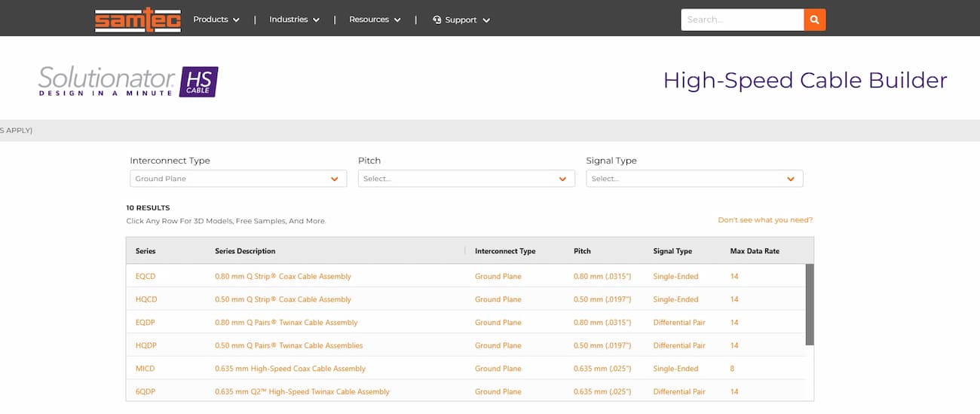Sort by the Max Data Rate column header
Screen dimensions: 980x414
[x=755, y=251]
